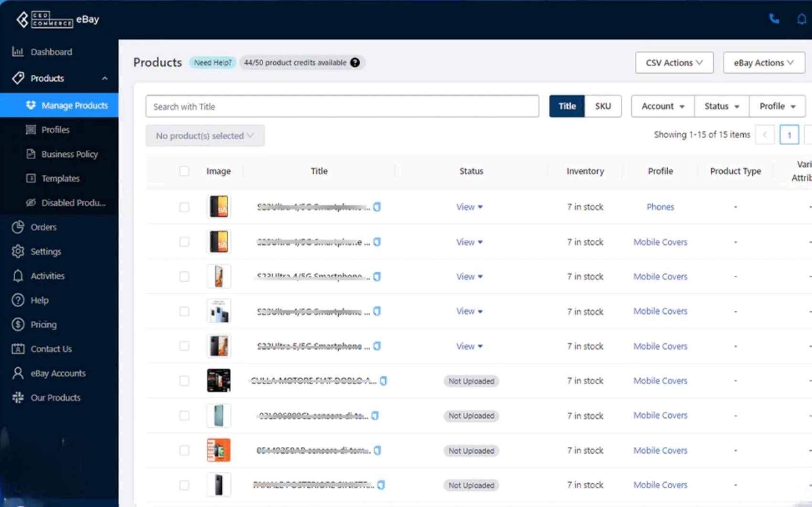Click the Profiles icon in sidebar
Viewport: 812px width, 507px height.
pos(31,129)
